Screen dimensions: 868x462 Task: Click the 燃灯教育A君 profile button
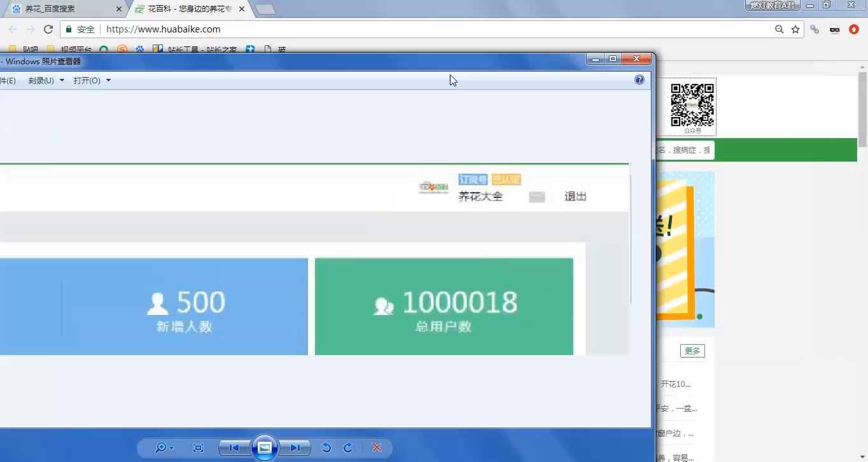[x=771, y=5]
